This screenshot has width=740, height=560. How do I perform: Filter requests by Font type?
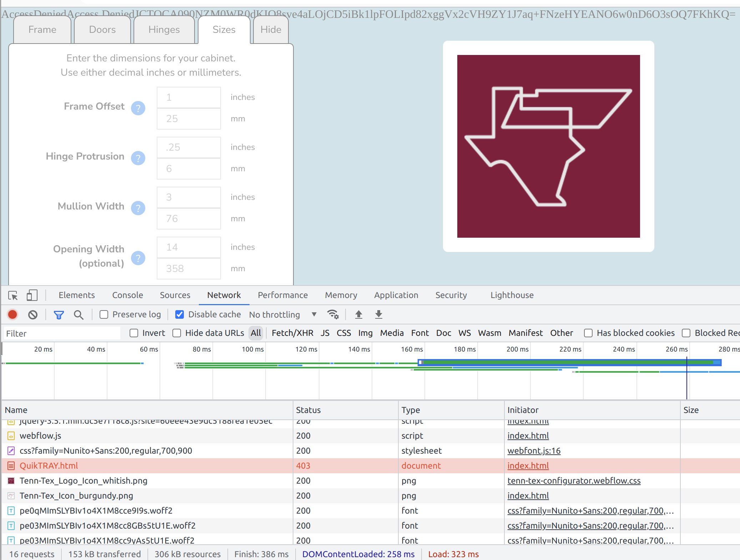point(420,333)
